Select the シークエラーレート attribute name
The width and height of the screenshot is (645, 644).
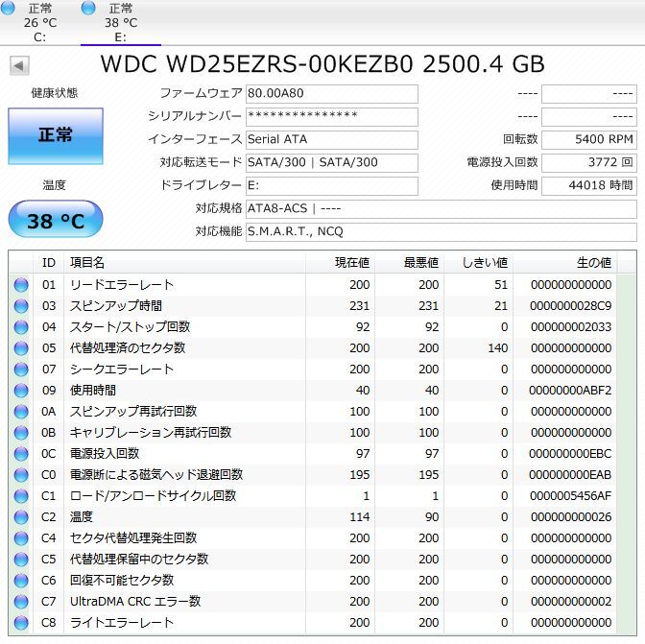pyautogui.click(x=122, y=370)
